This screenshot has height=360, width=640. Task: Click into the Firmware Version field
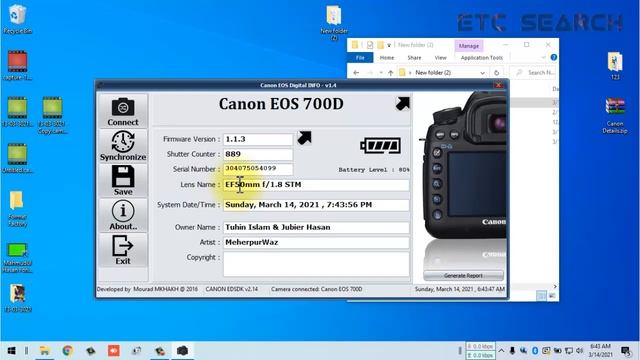tap(258, 139)
